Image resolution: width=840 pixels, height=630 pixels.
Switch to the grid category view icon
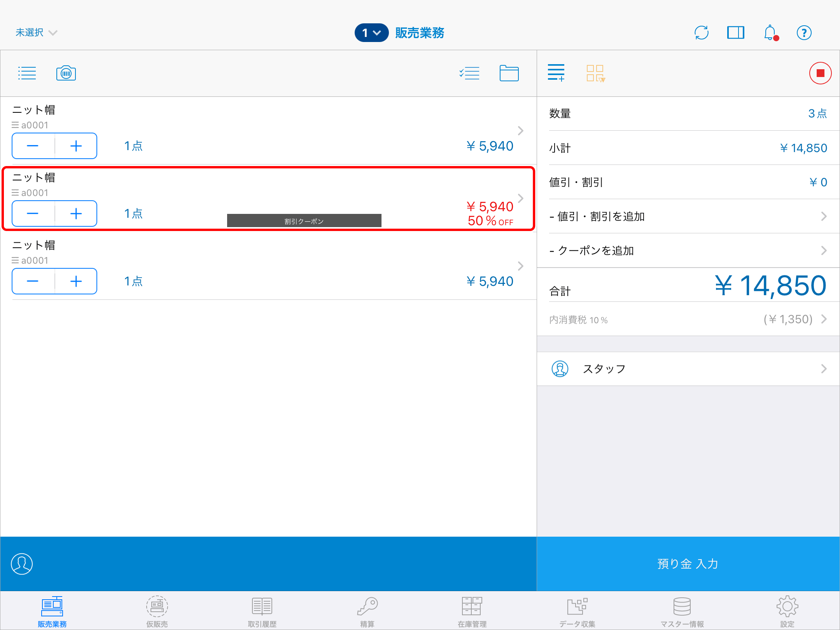click(595, 73)
